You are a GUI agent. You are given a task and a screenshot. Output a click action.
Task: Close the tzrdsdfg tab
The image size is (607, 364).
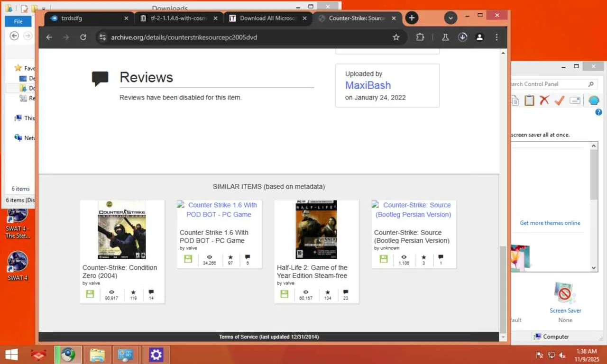click(126, 18)
